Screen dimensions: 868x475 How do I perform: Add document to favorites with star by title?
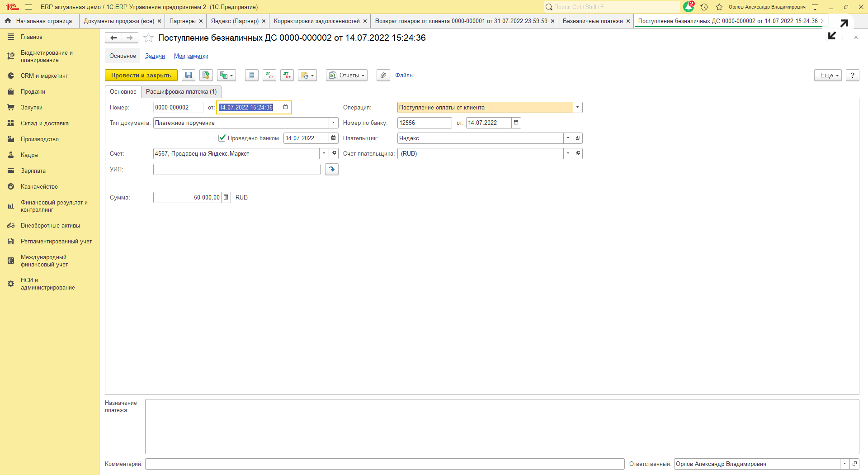coord(148,38)
